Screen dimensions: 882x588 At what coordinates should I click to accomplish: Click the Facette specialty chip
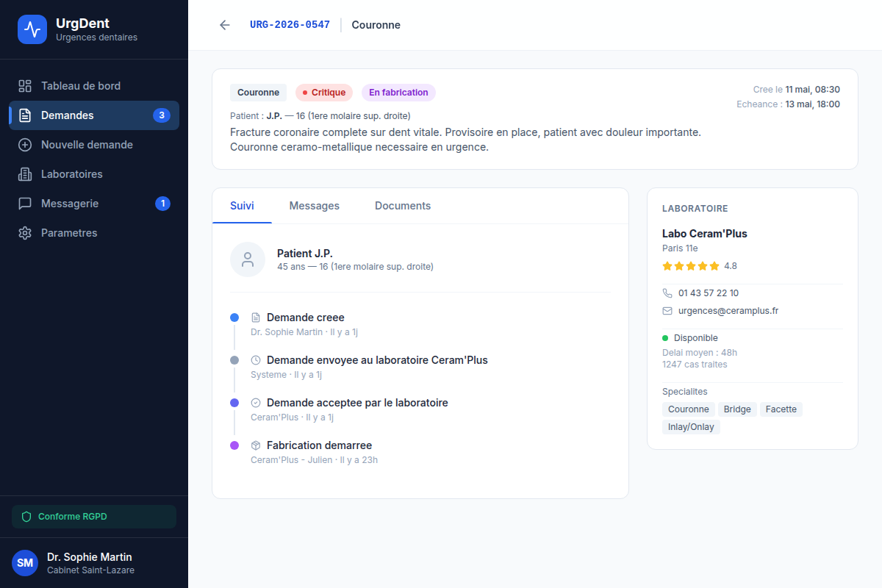coord(781,409)
